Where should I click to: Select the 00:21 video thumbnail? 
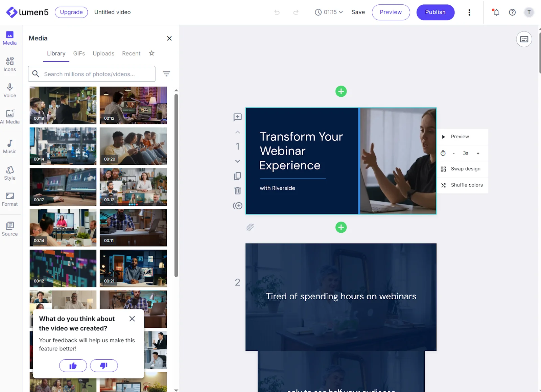pos(133,268)
